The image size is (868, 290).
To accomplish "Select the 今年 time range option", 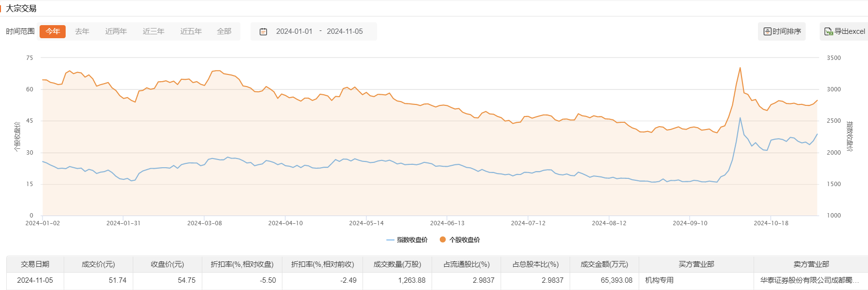I will (x=53, y=31).
